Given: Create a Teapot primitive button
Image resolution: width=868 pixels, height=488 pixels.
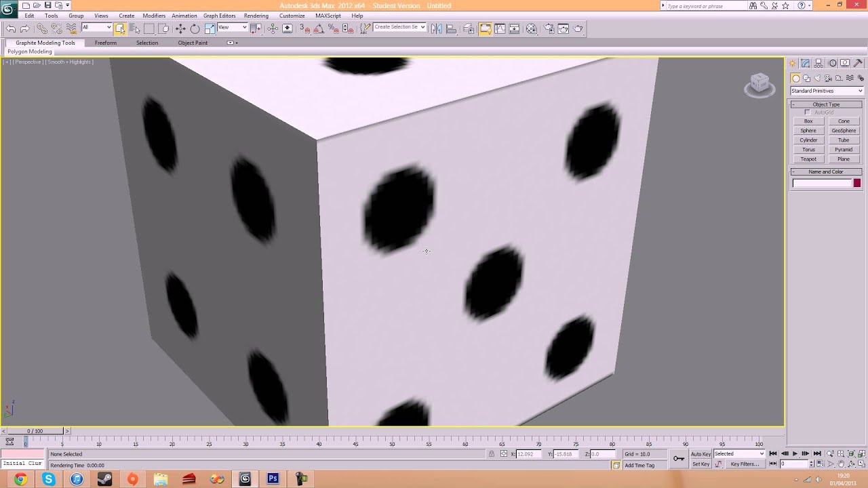Looking at the screenshot, I should point(808,159).
